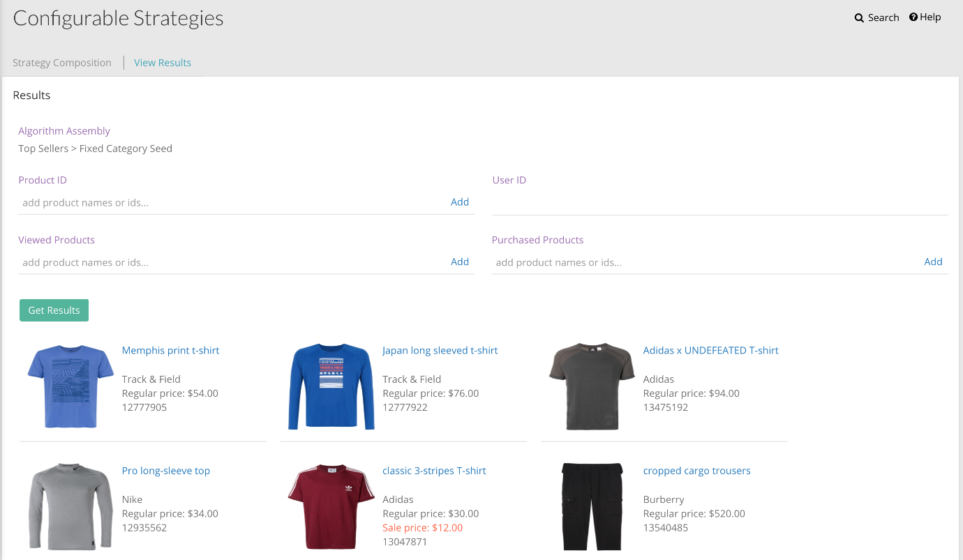
Task: Open the Memphis print t-shirt link
Action: pyautogui.click(x=170, y=351)
